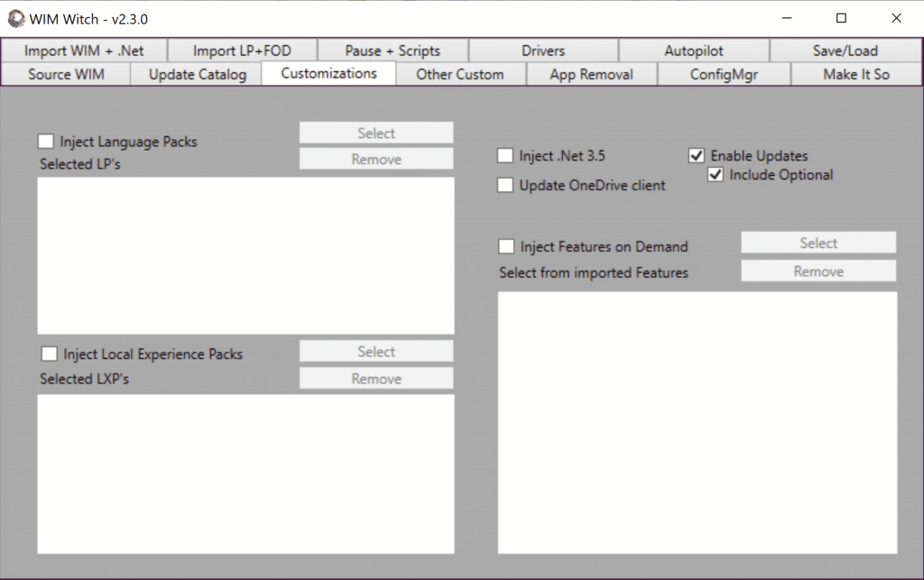Open the Save/Load tab
Image resolution: width=924 pixels, height=580 pixels.
(x=845, y=51)
